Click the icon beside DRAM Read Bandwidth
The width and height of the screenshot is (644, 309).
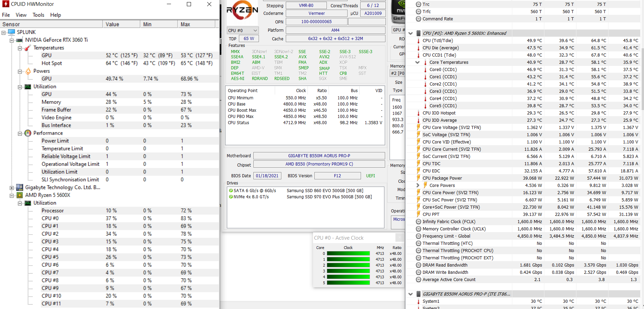[x=419, y=265]
